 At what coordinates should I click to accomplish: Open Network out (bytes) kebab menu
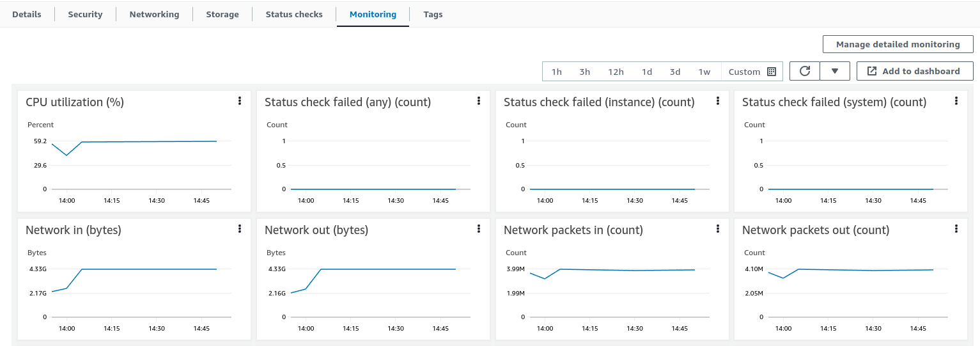(x=479, y=229)
